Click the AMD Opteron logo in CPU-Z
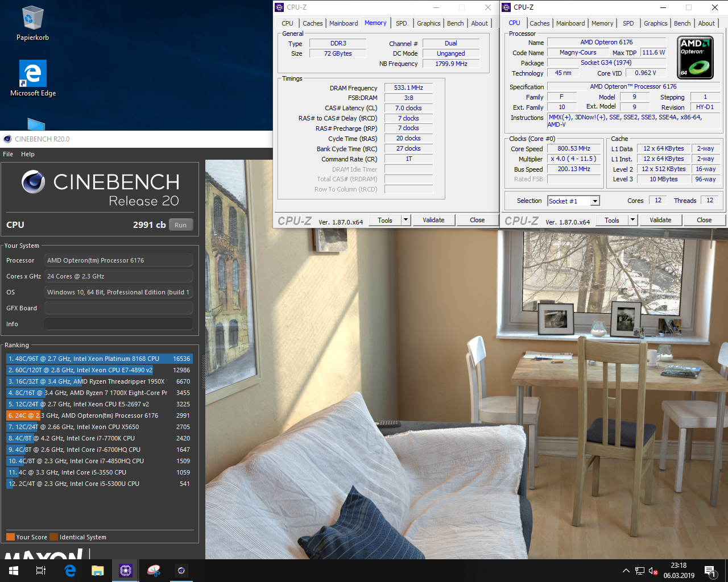 696,57
